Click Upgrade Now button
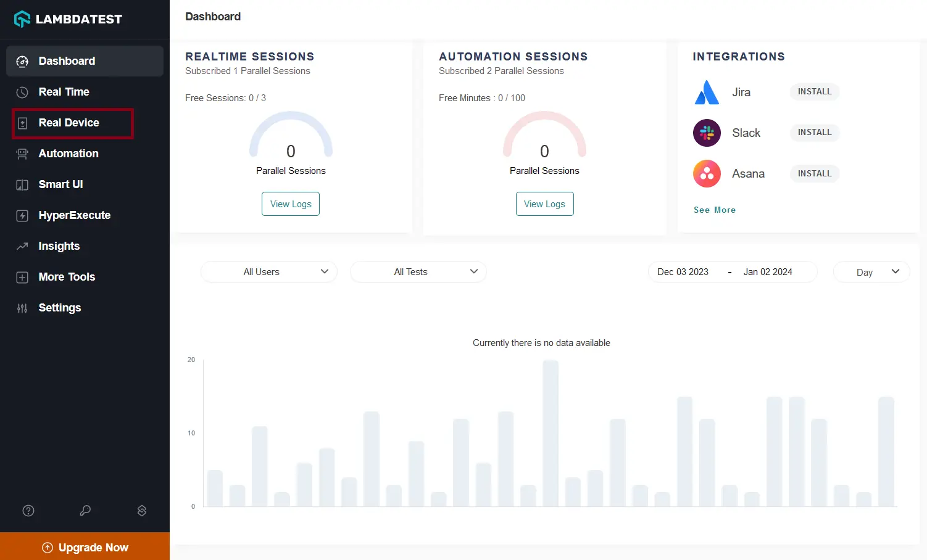Screen dimensions: 927x560 [x=85, y=546]
